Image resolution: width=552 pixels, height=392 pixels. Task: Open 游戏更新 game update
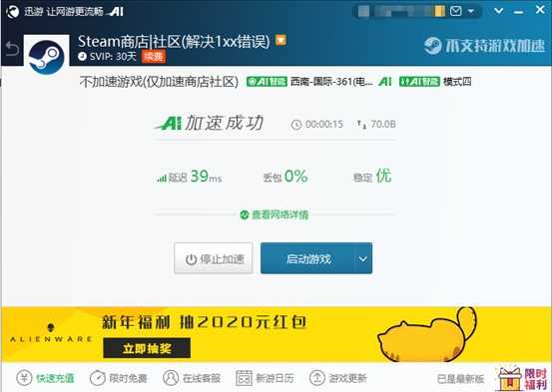click(338, 378)
